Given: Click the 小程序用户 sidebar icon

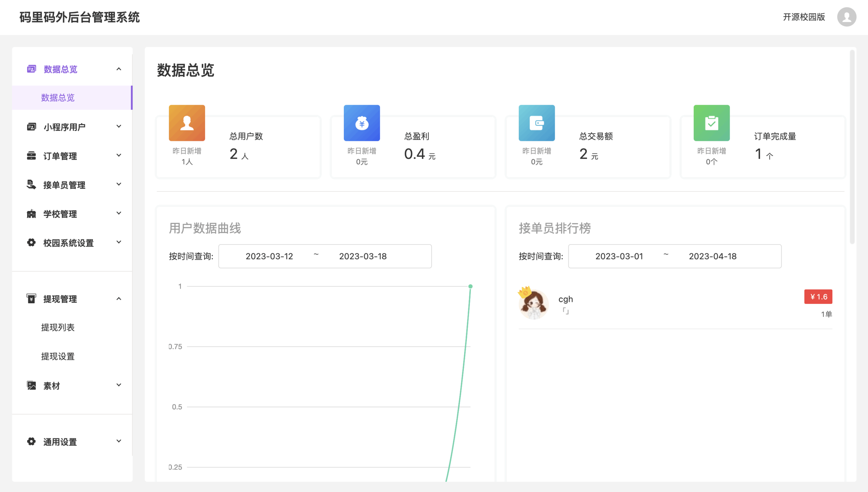Looking at the screenshot, I should (x=31, y=126).
